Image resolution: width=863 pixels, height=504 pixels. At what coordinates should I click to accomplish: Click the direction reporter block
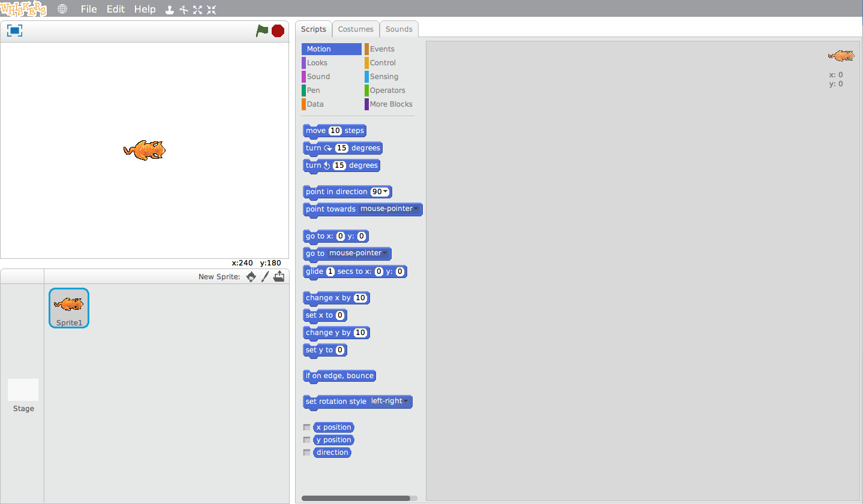point(332,452)
